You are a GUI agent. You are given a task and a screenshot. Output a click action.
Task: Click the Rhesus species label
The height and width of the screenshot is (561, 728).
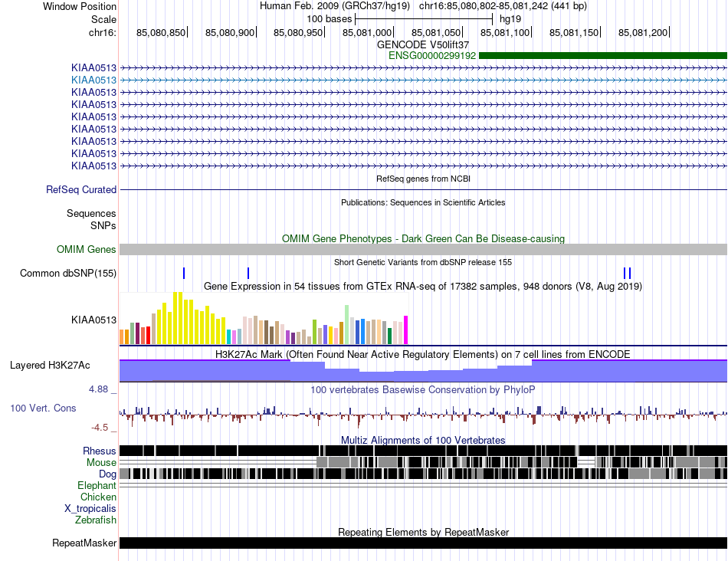pos(100,451)
